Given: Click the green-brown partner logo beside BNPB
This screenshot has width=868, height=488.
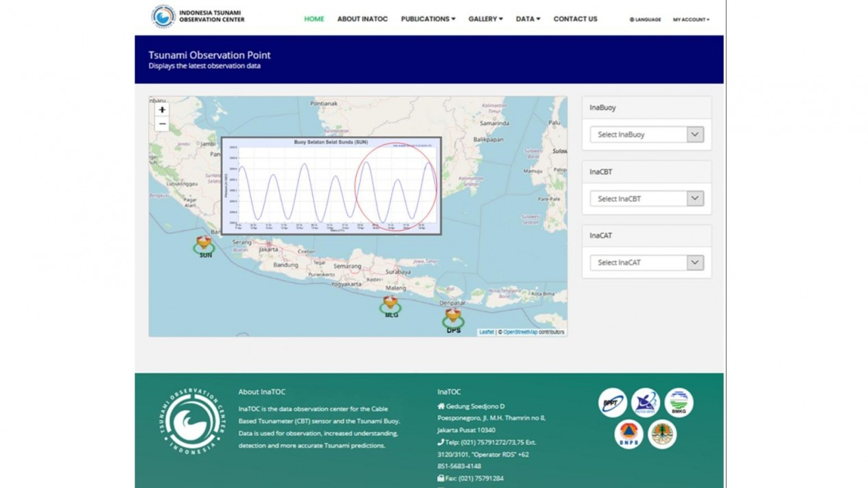Looking at the screenshot, I should [662, 434].
